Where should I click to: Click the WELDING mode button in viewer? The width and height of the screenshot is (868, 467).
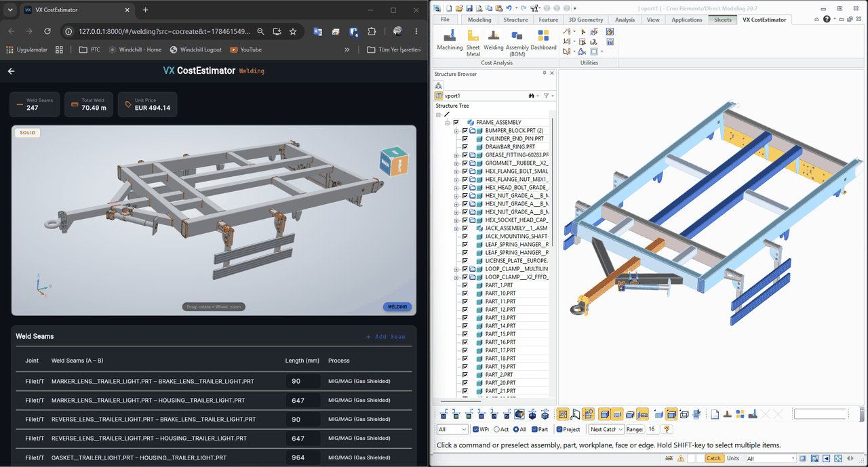tap(397, 306)
